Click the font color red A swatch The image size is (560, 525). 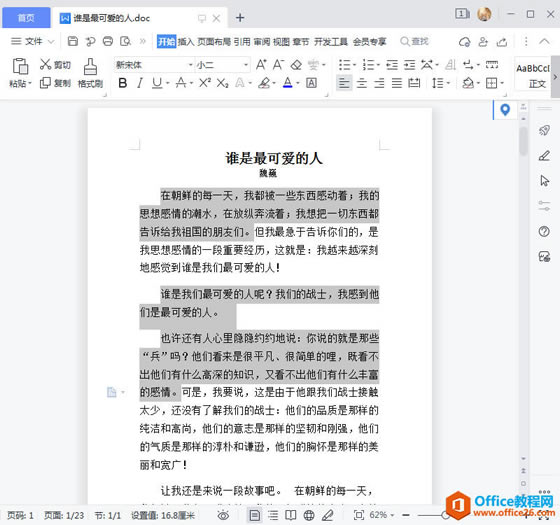(288, 83)
